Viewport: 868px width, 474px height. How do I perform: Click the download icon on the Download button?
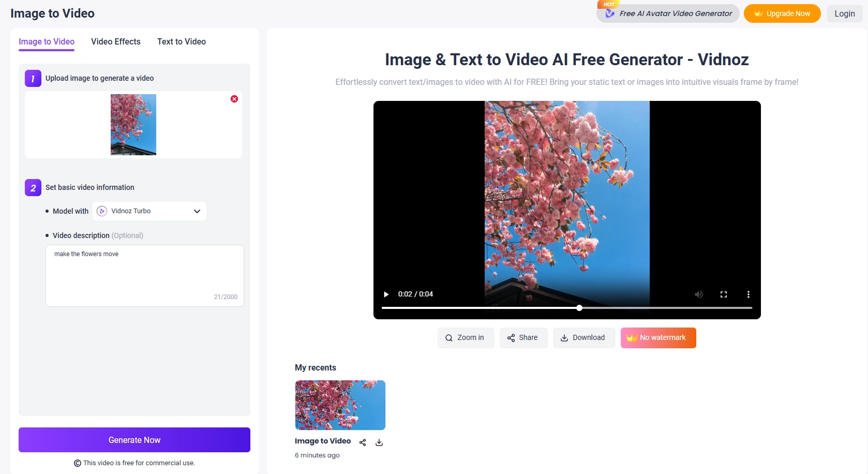[x=564, y=337]
